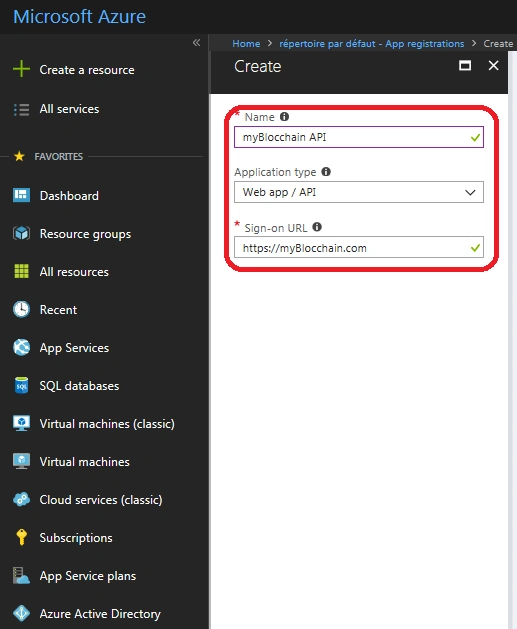Viewport: 517px width, 629px height.
Task: Click the info icon next to Sign-on URL
Action: tap(317, 227)
